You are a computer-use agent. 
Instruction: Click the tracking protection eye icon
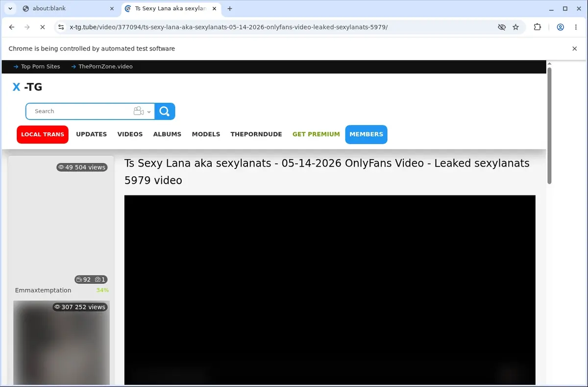(501, 27)
